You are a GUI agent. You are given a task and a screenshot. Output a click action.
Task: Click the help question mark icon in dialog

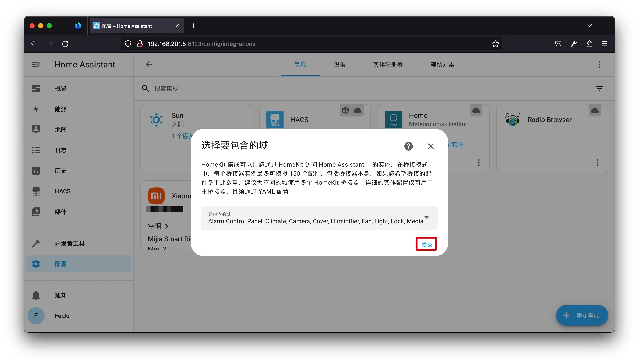408,146
